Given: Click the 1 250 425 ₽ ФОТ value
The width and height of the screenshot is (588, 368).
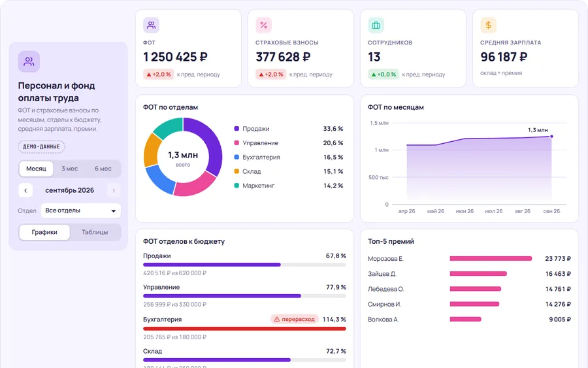Looking at the screenshot, I should (176, 57).
